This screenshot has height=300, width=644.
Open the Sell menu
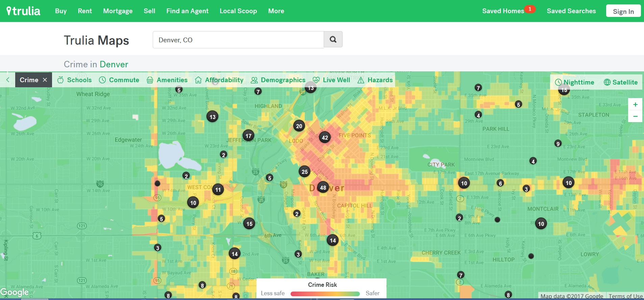coord(149,11)
